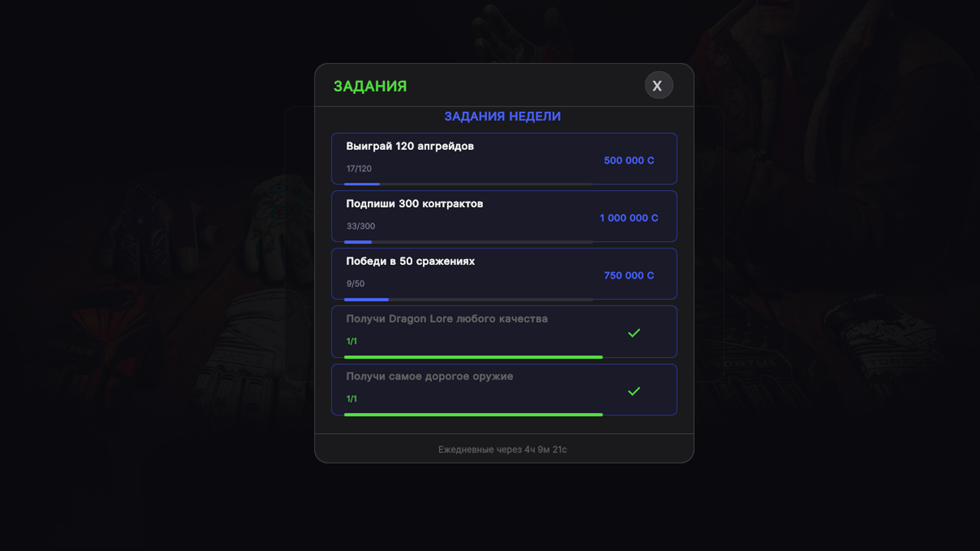Mark the Выиграй 120 апгрейдов quest complete

coord(504,159)
